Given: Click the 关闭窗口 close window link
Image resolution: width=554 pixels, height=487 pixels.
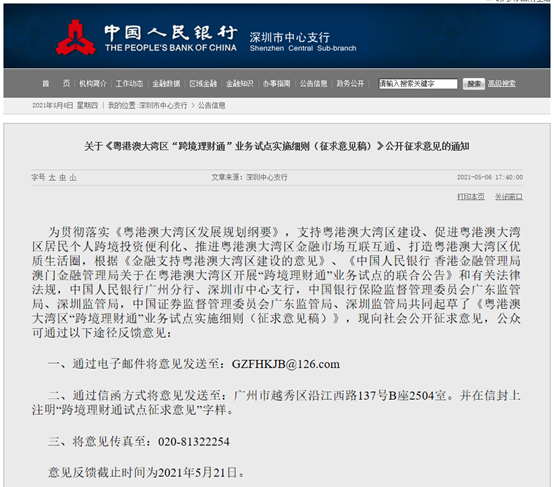Looking at the screenshot, I should (509, 196).
